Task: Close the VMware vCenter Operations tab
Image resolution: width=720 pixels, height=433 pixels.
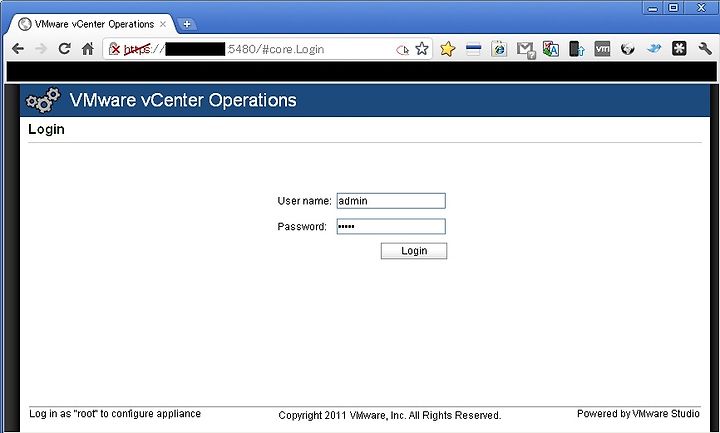Action: click(163, 24)
